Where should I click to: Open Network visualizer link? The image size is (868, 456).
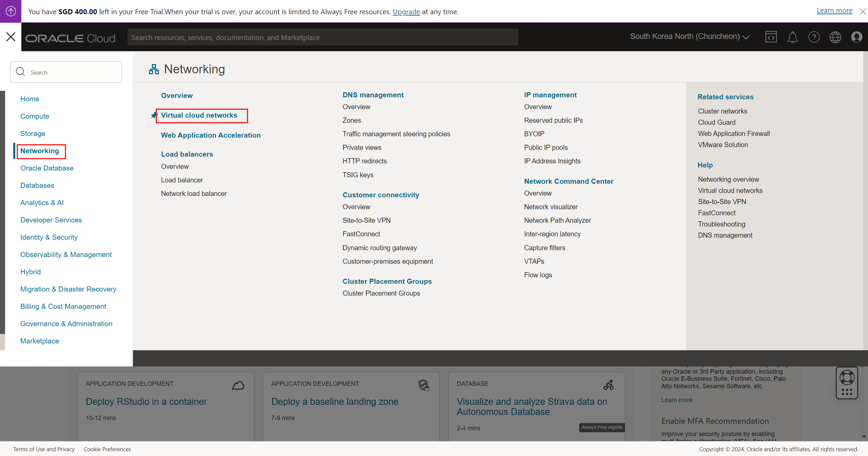point(551,207)
